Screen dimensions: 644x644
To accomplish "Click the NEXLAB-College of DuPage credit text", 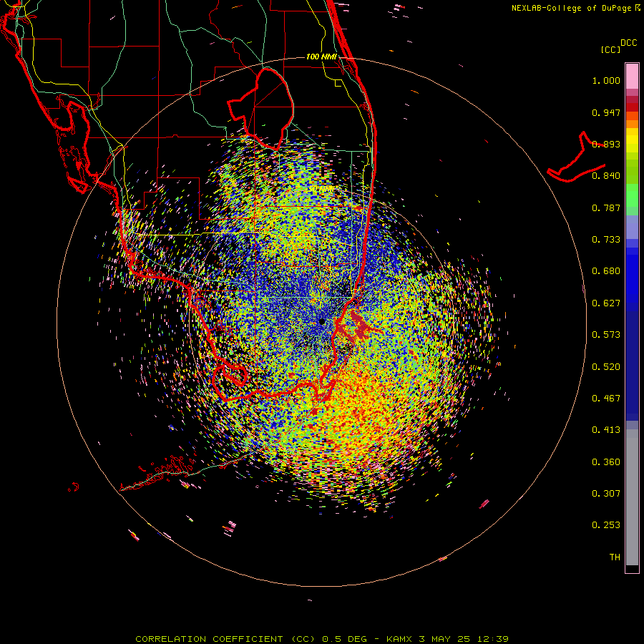I will pos(573,8).
